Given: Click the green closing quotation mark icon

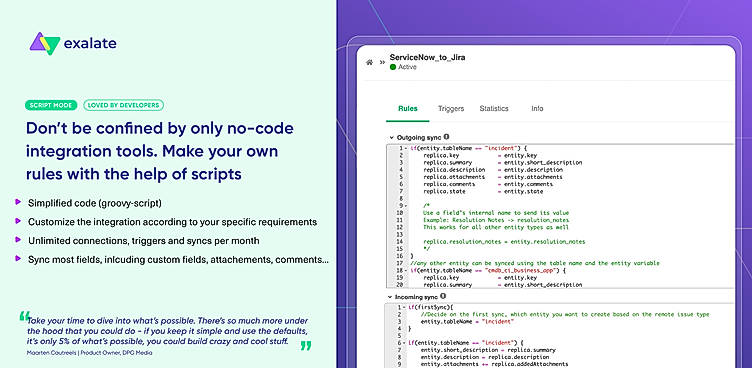Looking at the screenshot, I should 306,345.
